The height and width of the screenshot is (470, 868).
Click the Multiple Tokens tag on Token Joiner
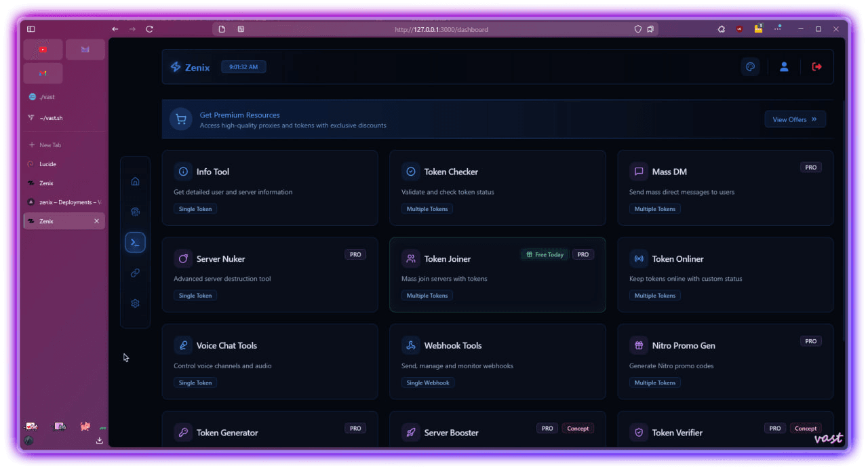click(427, 296)
